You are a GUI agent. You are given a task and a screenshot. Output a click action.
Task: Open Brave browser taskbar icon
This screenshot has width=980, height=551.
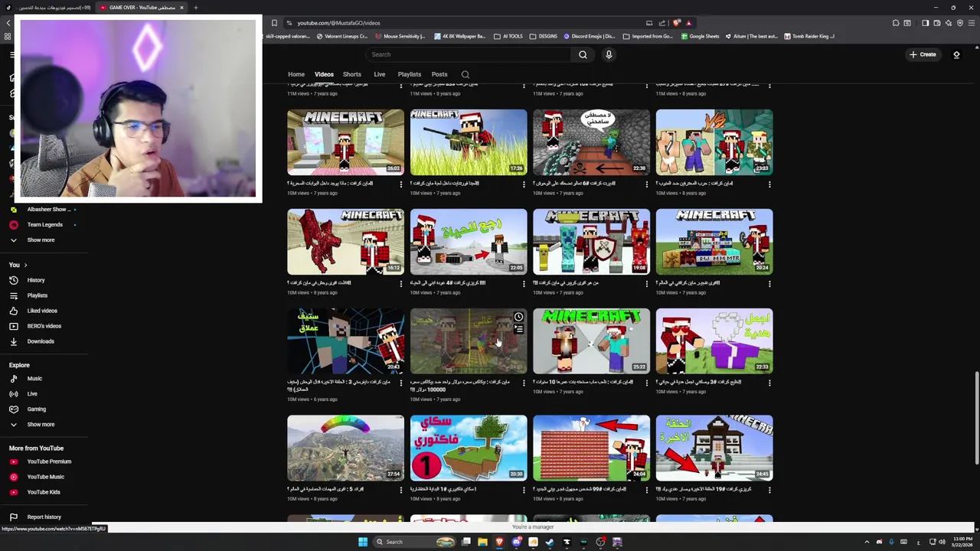[499, 542]
